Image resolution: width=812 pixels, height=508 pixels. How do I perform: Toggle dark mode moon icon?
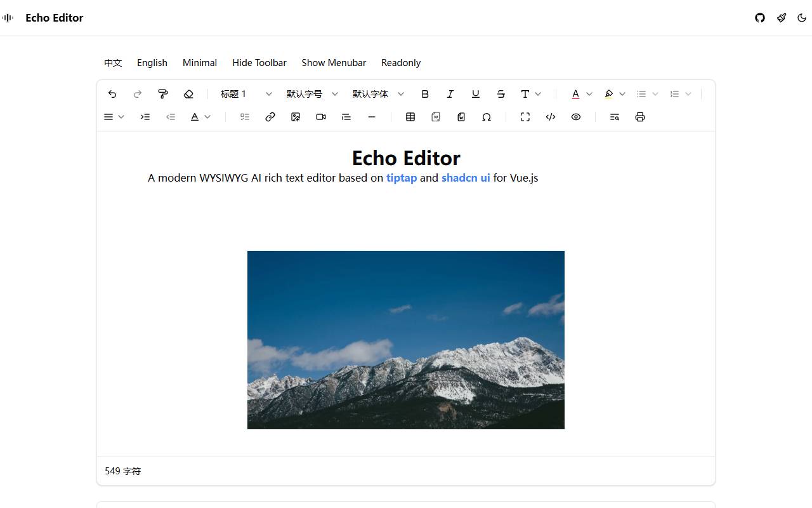pyautogui.click(x=802, y=18)
